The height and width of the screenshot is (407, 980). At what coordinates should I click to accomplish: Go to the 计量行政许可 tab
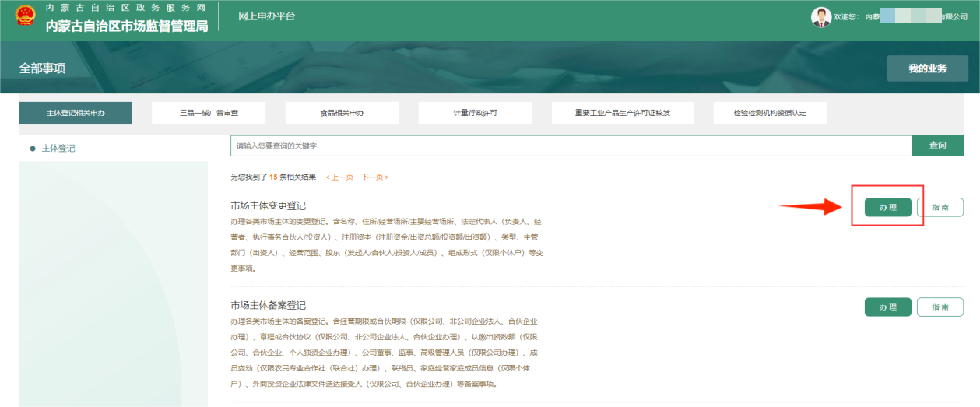(475, 113)
